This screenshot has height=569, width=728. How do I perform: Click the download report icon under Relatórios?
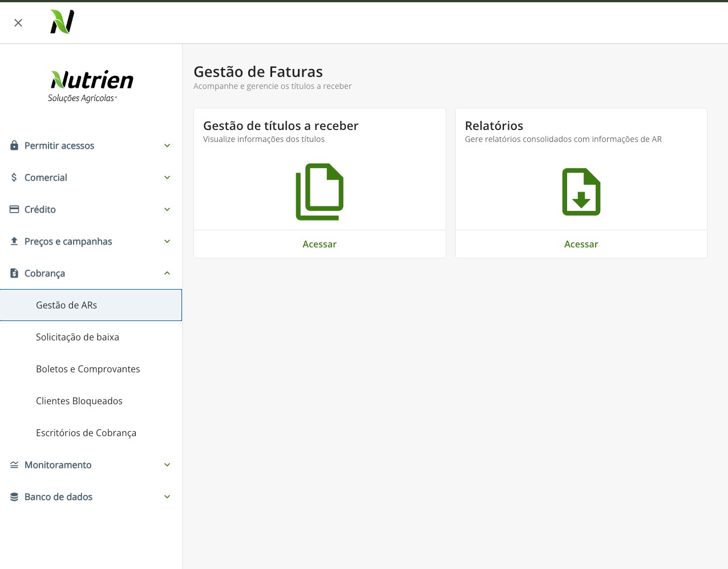pos(581,192)
